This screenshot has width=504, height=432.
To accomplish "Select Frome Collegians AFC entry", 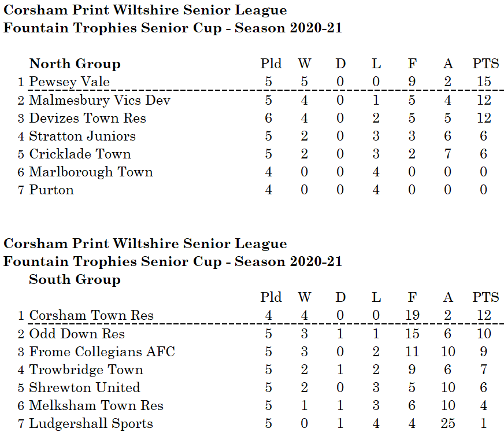I will (102, 352).
